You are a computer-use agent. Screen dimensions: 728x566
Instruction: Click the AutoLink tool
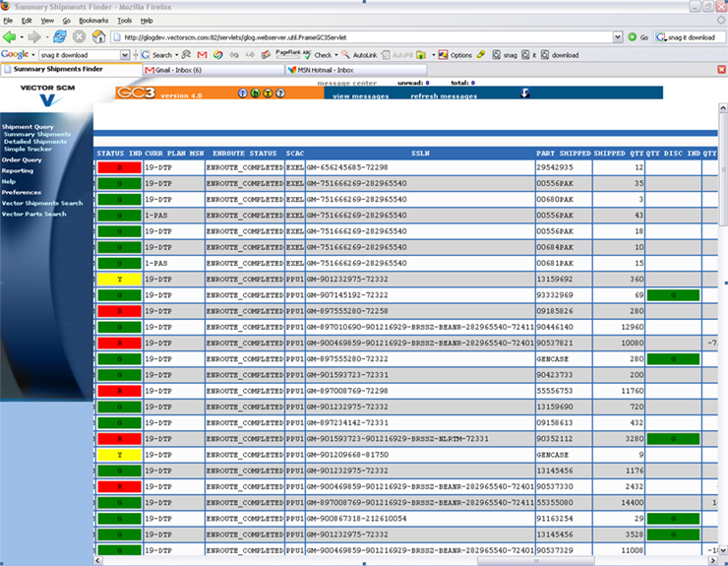coord(360,55)
